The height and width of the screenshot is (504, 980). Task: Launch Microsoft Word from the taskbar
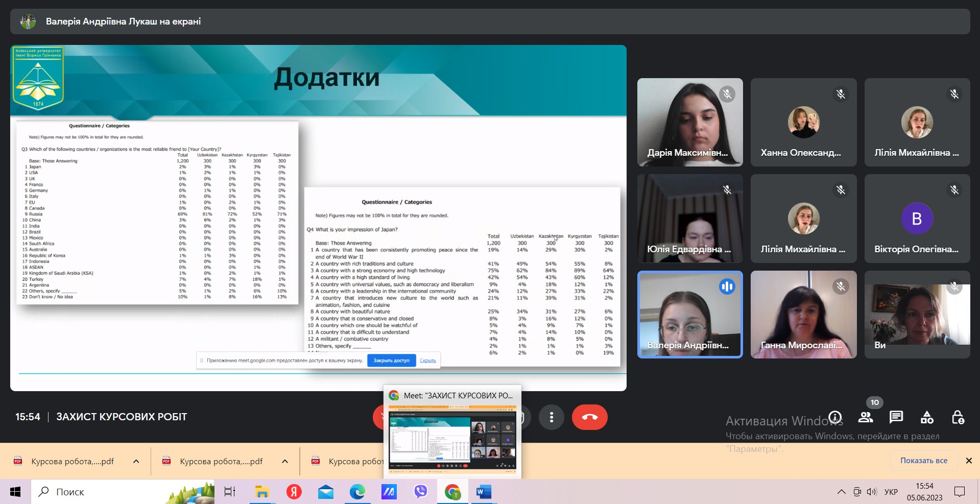[x=483, y=492]
